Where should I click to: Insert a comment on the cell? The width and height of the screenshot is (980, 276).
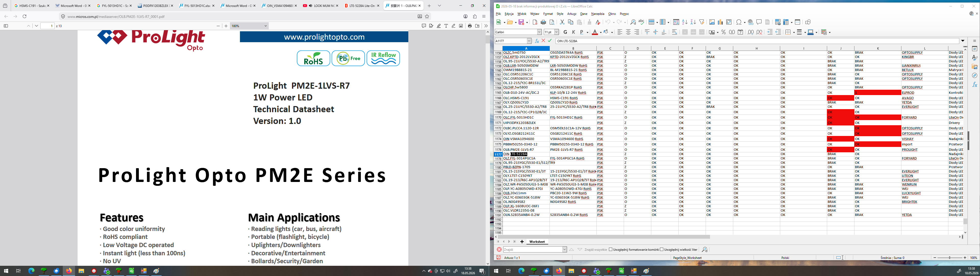click(x=759, y=22)
